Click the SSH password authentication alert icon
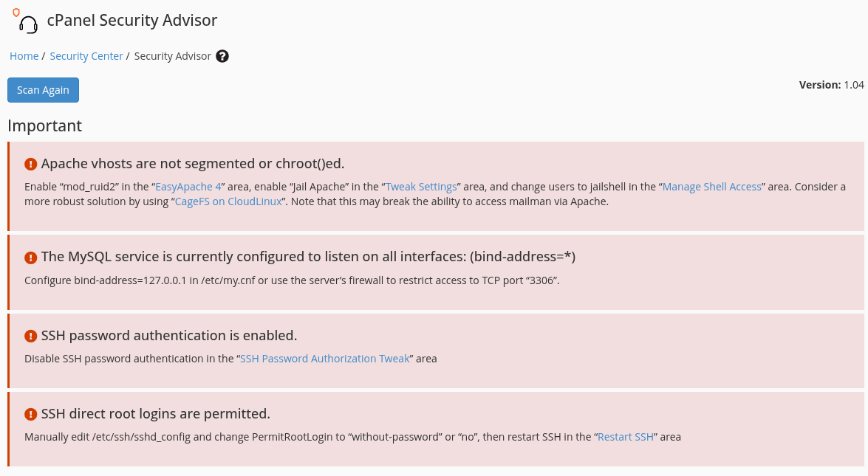 (30, 336)
